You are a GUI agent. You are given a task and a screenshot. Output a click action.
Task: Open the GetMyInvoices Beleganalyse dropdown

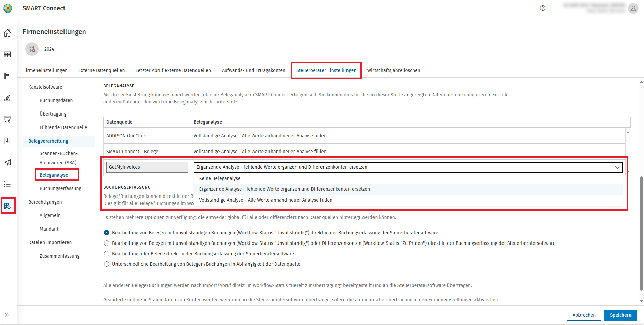pos(408,167)
